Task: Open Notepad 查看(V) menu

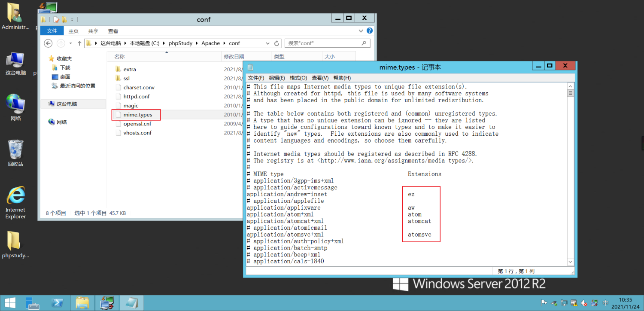Action: pyautogui.click(x=320, y=78)
